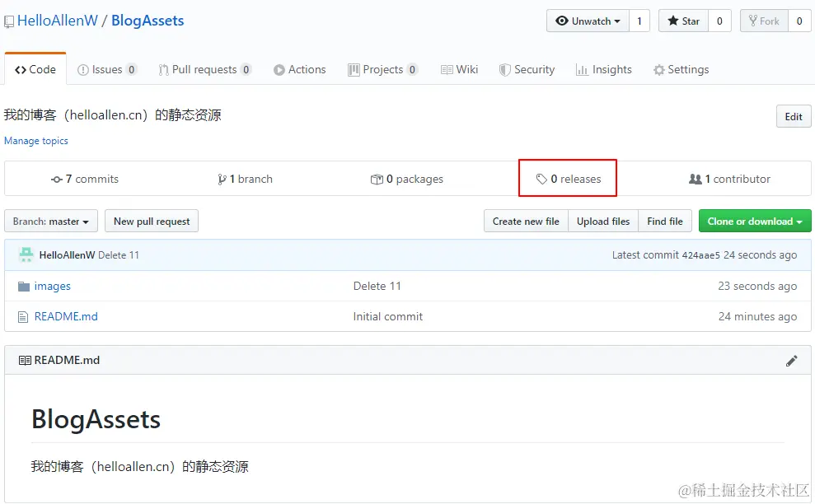Click the HelloAllenW avatar in the commit bar
The image size is (815, 504).
[x=26, y=254]
